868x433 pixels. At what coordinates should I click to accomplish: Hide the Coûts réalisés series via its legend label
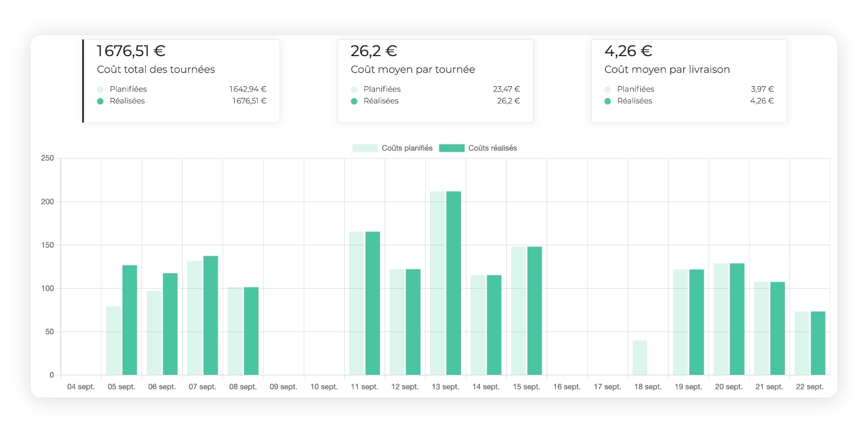(x=492, y=148)
